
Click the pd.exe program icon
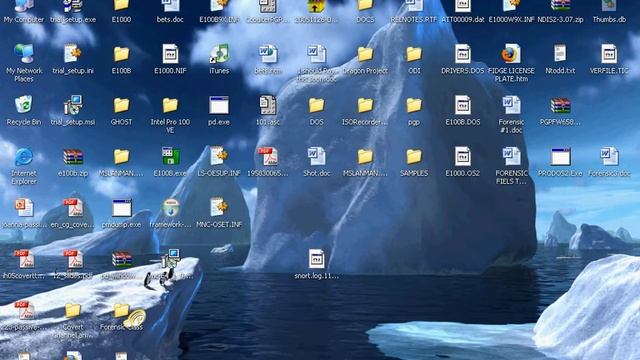click(219, 105)
